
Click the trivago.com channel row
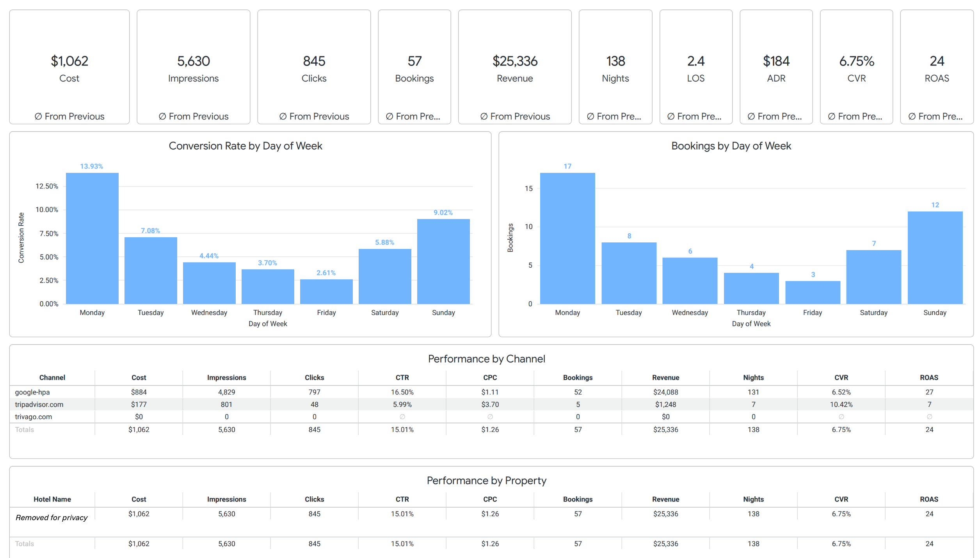[491, 417]
